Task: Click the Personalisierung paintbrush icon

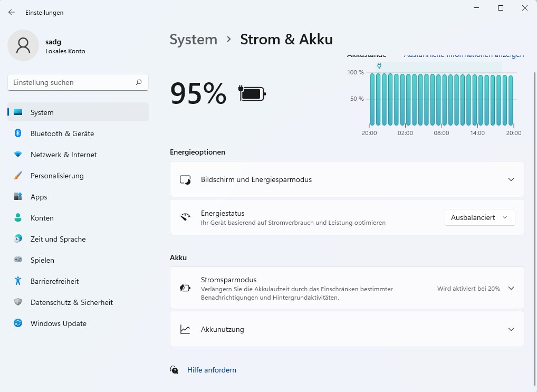Action: click(x=18, y=176)
